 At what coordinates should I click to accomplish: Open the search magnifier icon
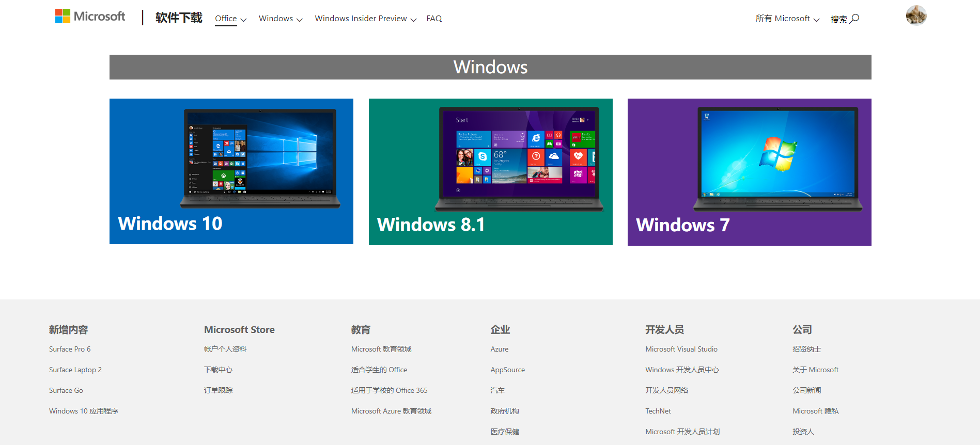[x=854, y=19]
